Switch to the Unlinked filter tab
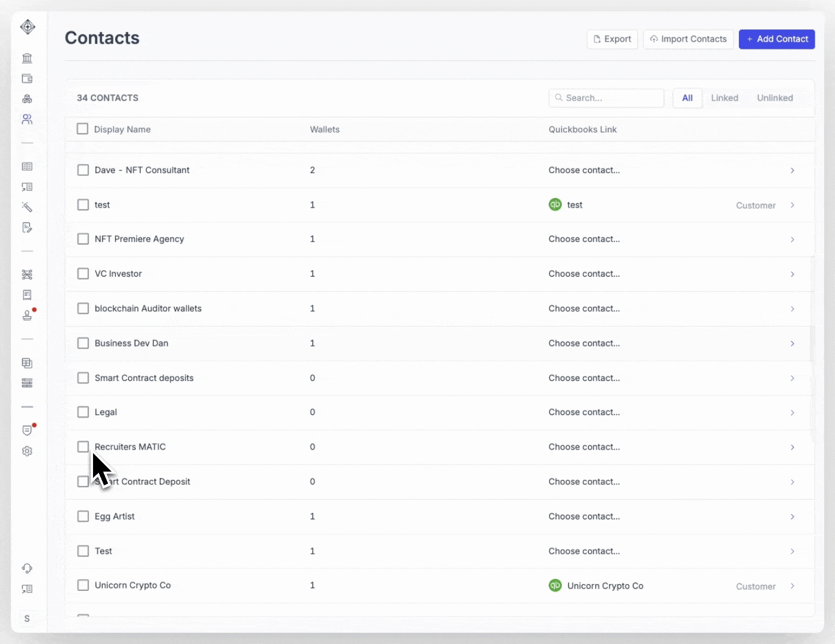 point(775,98)
